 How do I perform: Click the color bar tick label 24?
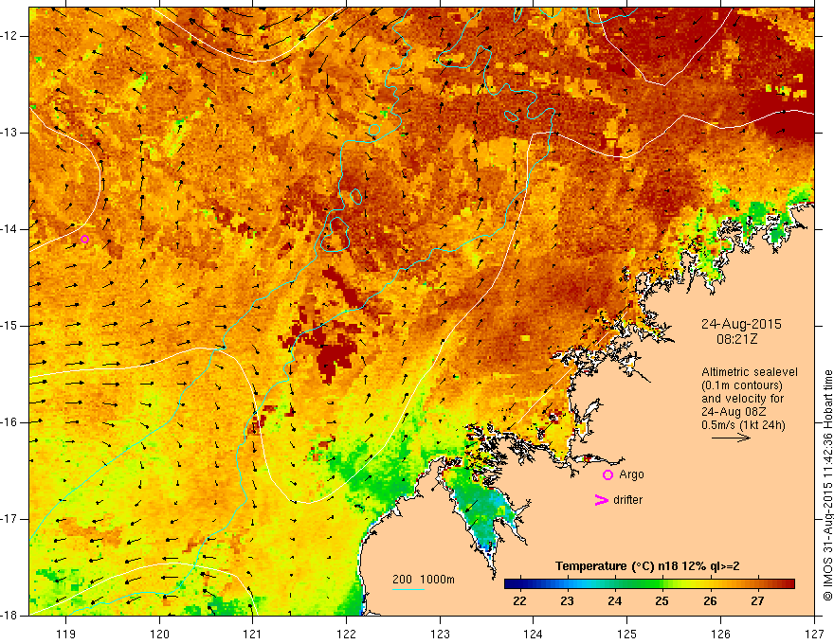(x=614, y=601)
